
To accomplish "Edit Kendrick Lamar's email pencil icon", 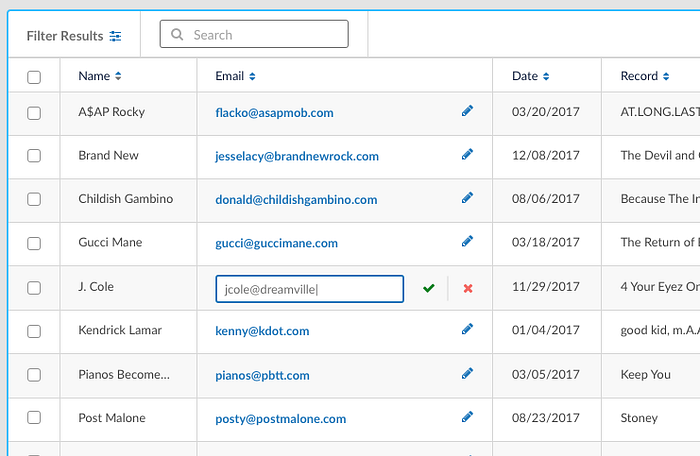I will 467,329.
